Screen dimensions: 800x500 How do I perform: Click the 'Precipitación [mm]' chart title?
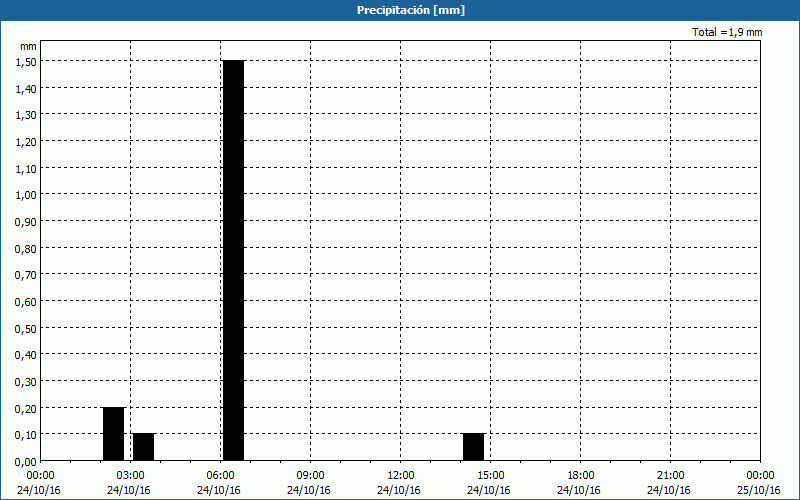411,10
